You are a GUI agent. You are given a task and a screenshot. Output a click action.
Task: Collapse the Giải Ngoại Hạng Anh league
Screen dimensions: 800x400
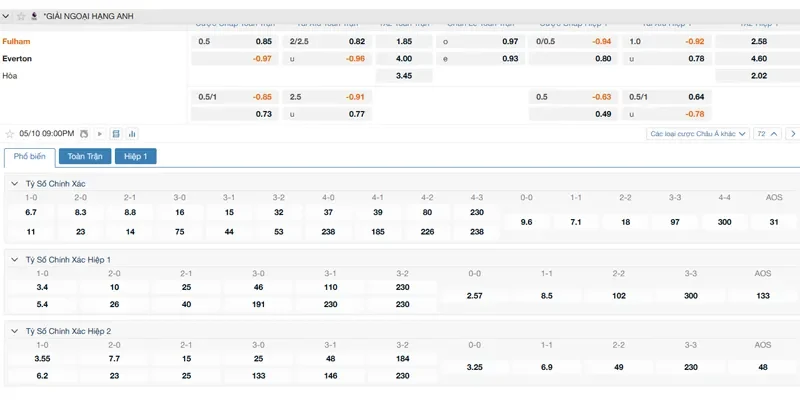(x=7, y=16)
